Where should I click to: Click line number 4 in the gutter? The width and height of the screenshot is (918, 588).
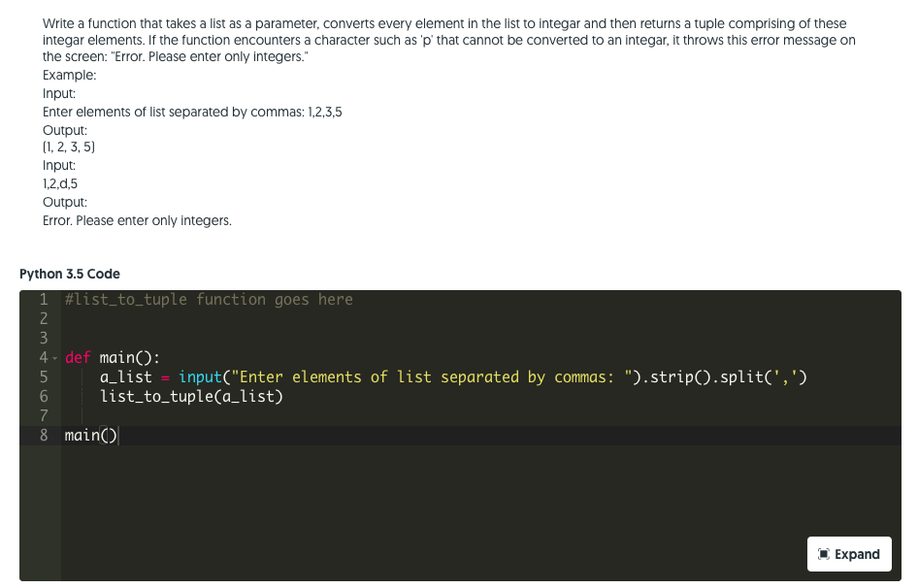[44, 357]
